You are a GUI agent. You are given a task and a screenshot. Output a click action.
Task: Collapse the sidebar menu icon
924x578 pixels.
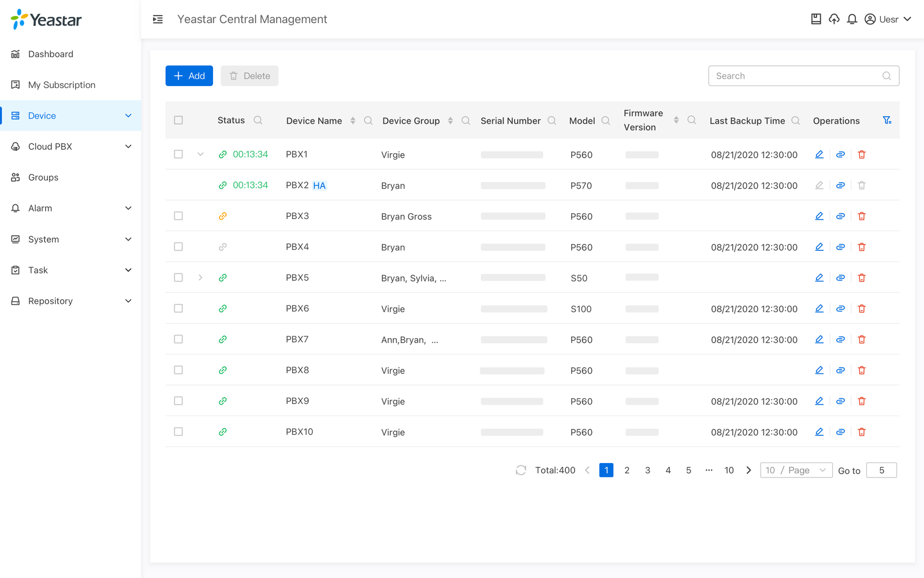click(158, 19)
